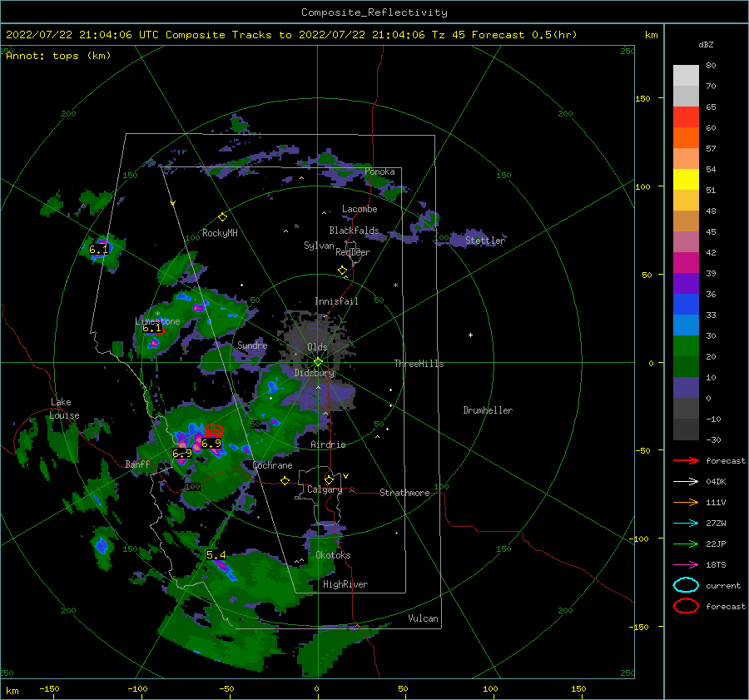Click the Lacombe city label
This screenshot has width=749, height=700.
(360, 209)
